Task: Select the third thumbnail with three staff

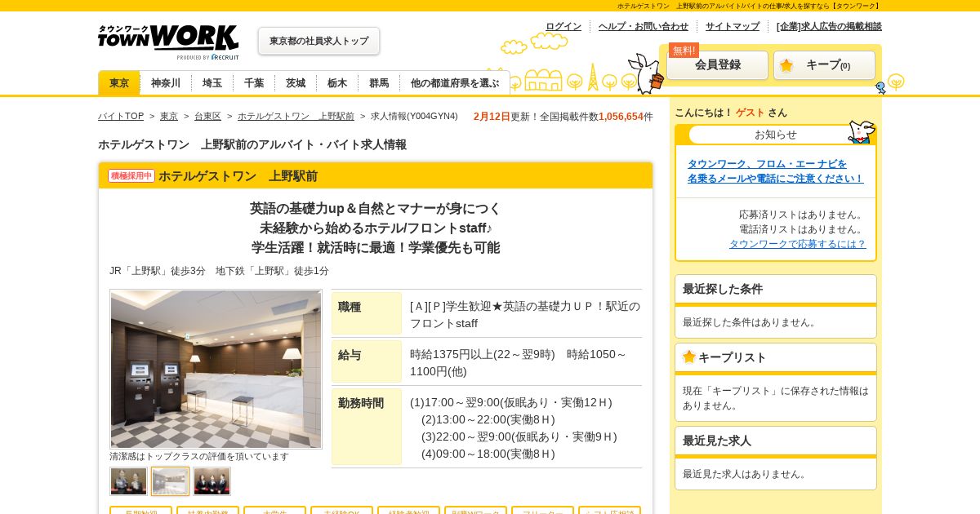Action: [x=212, y=481]
